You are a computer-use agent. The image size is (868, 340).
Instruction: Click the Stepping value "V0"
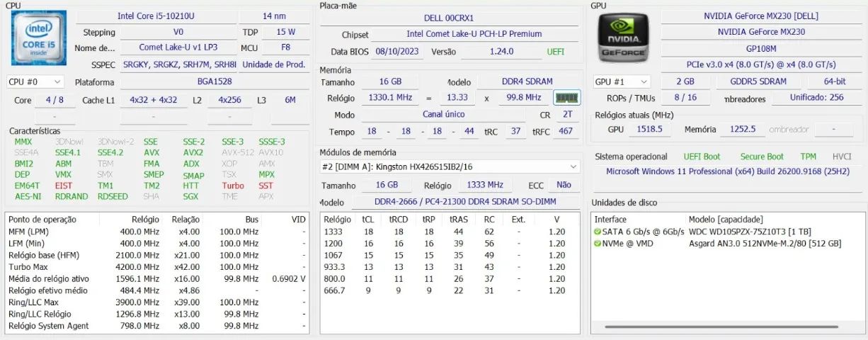click(x=178, y=33)
